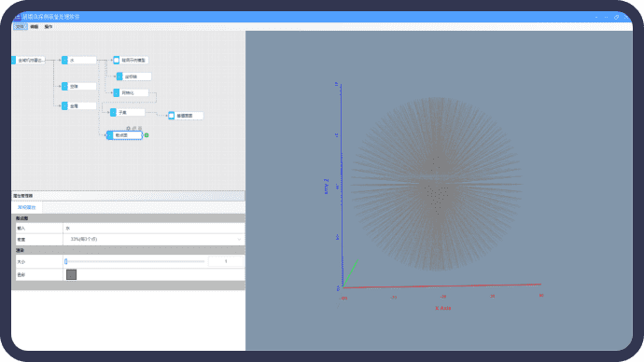Click the blue icon of the 空隙 node
644x362 pixels.
point(64,86)
